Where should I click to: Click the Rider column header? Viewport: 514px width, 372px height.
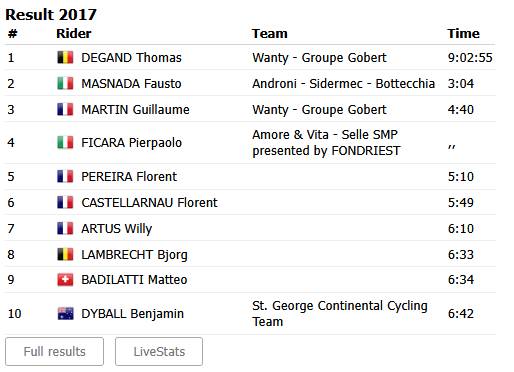point(74,33)
